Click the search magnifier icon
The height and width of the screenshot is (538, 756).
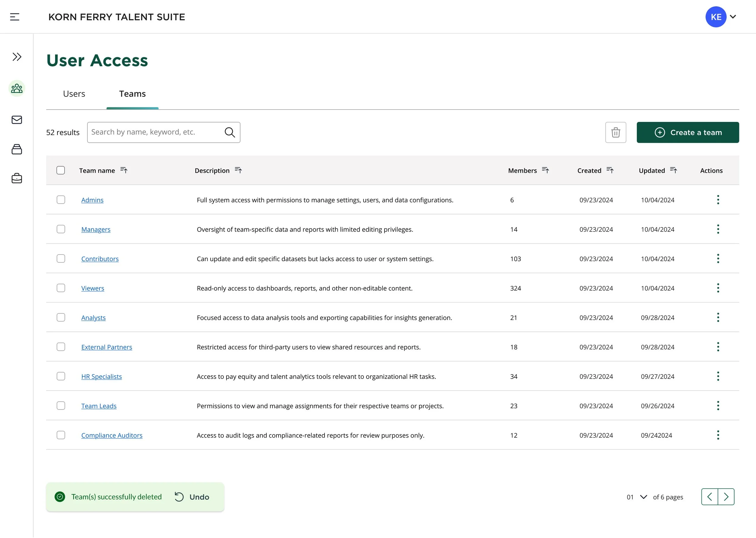click(230, 133)
